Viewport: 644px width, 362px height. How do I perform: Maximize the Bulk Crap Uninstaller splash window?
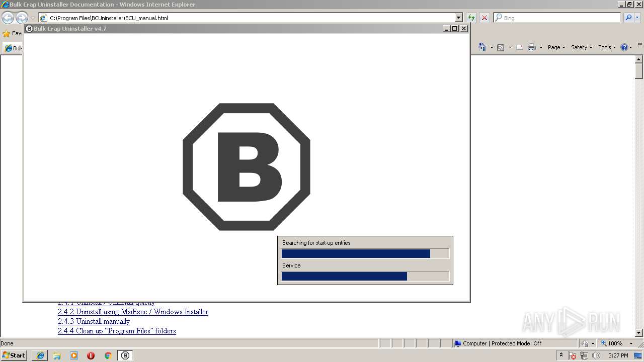[x=455, y=29]
